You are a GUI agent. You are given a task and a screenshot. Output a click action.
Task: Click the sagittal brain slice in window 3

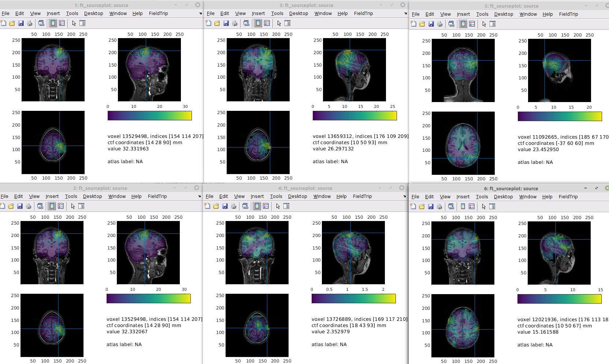pos(354,70)
